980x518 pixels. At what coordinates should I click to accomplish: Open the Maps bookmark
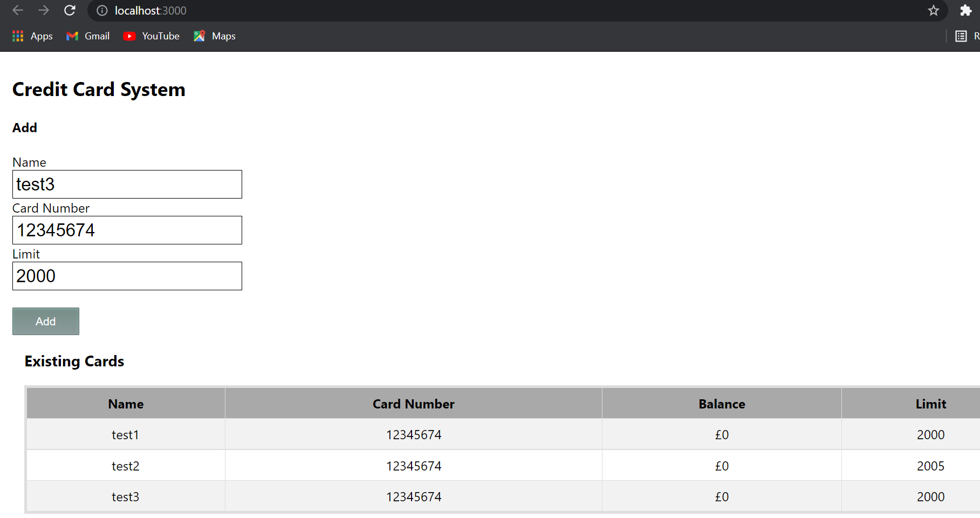pos(215,36)
